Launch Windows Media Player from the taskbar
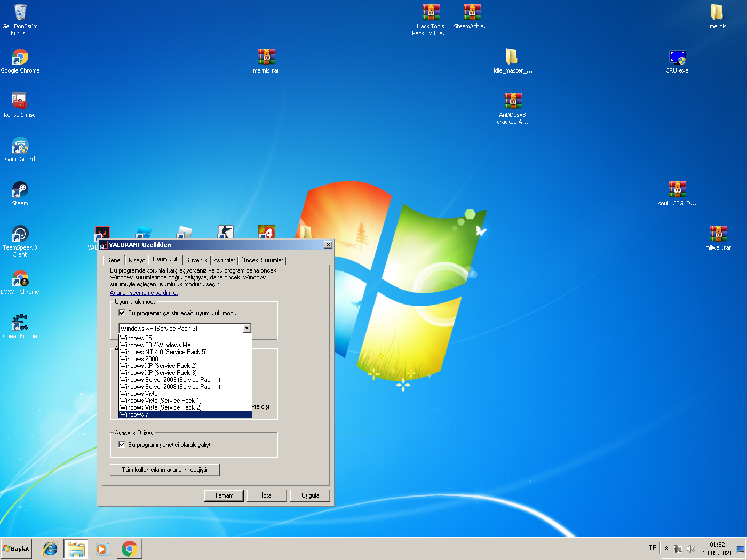Screen dimensions: 747x560 [102, 549]
